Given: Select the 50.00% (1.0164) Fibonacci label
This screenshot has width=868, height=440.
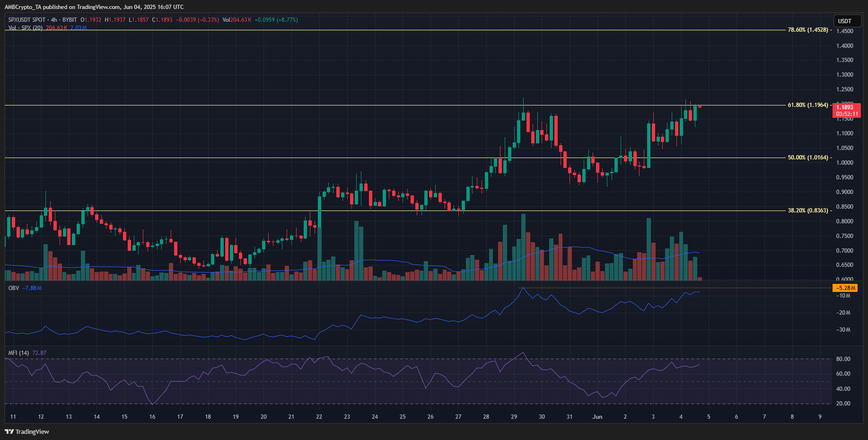Looking at the screenshot, I should (x=808, y=158).
